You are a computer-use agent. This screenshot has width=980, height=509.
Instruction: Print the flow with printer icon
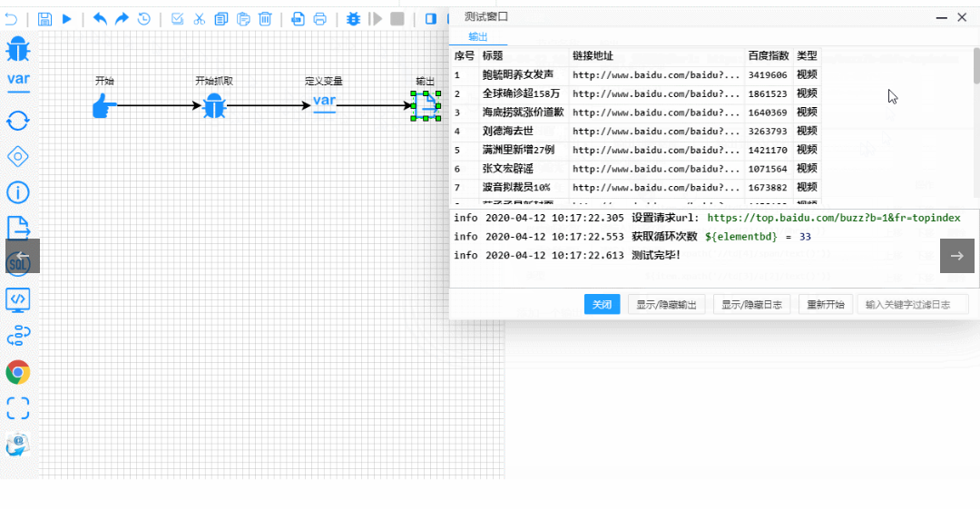320,19
